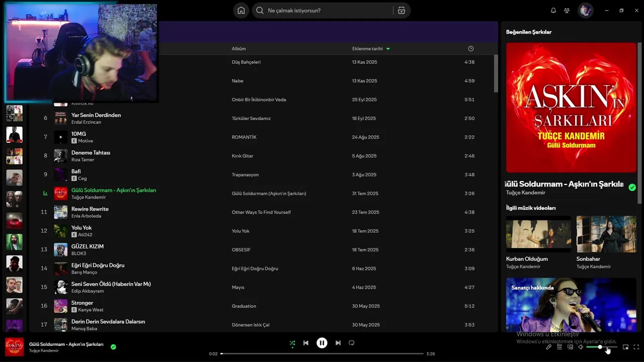The height and width of the screenshot is (362, 644).
Task: Toggle liked checkmark in now-playing bar
Action: [113, 347]
